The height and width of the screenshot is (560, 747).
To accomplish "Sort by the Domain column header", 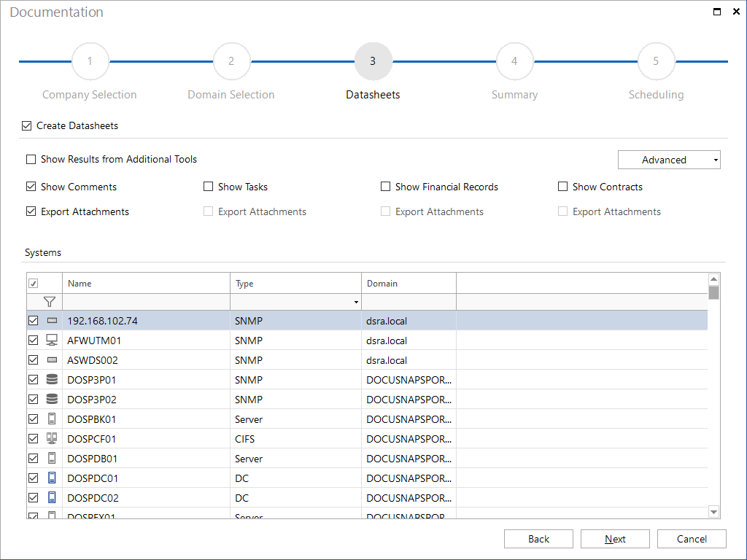I will tap(409, 284).
